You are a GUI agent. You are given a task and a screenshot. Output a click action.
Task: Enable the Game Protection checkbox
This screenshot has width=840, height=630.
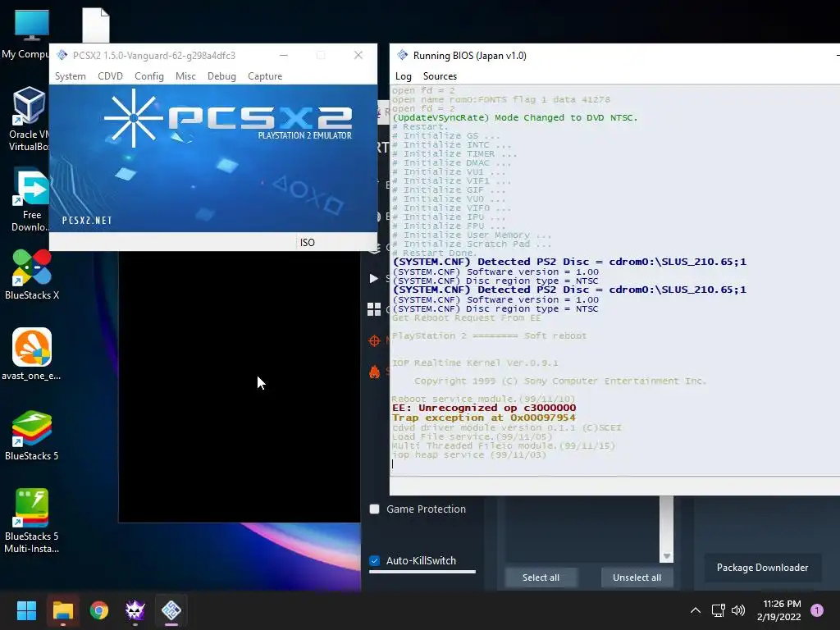(374, 509)
